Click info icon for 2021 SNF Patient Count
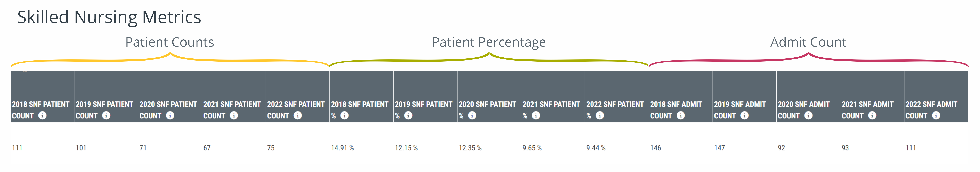 (x=234, y=115)
